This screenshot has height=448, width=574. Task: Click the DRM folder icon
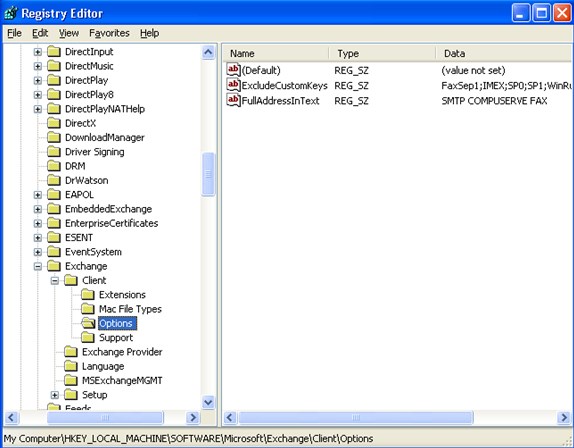pyautogui.click(x=54, y=166)
